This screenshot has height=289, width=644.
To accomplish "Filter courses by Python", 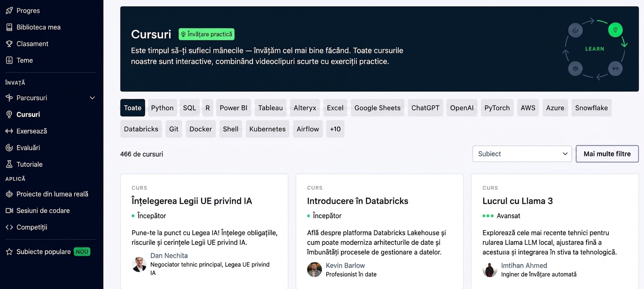I will pos(162,108).
